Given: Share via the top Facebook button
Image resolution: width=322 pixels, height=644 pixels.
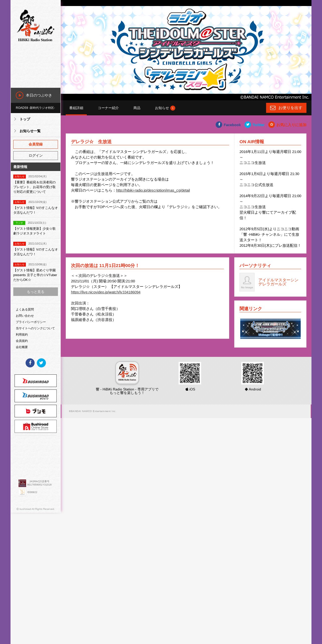Looking at the screenshot, I should [x=228, y=125].
